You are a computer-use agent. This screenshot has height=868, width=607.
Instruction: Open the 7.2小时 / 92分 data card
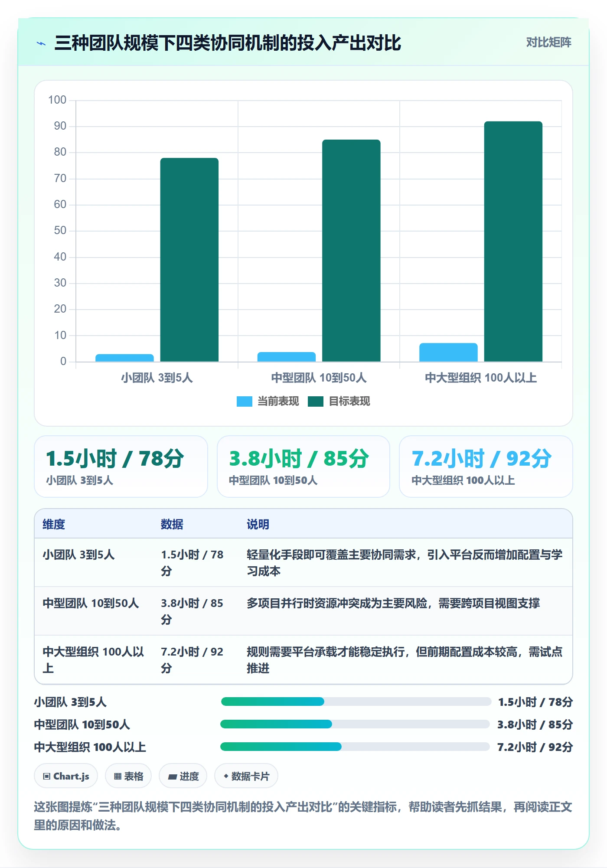(x=486, y=467)
